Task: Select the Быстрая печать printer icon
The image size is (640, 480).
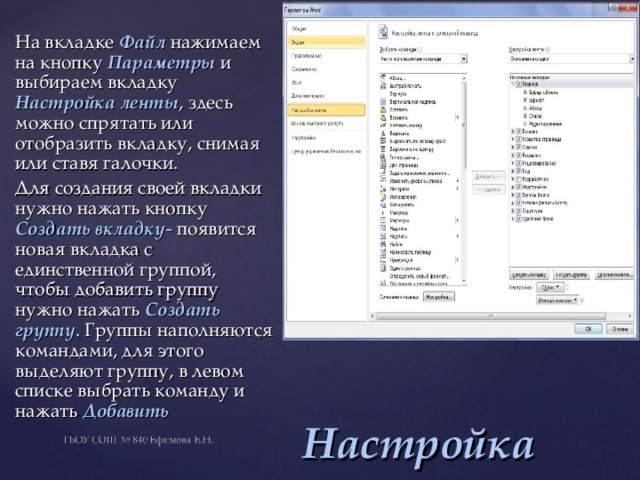Action: (x=383, y=86)
